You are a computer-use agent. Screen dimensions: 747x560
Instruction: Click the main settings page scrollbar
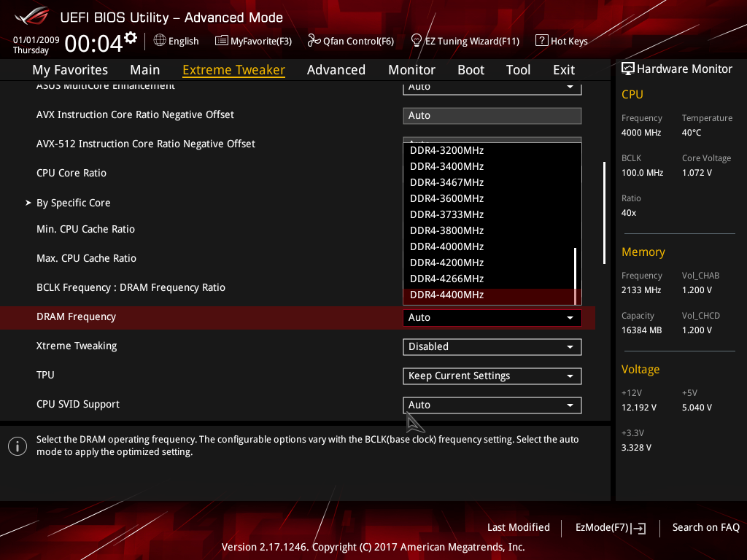coord(604,213)
